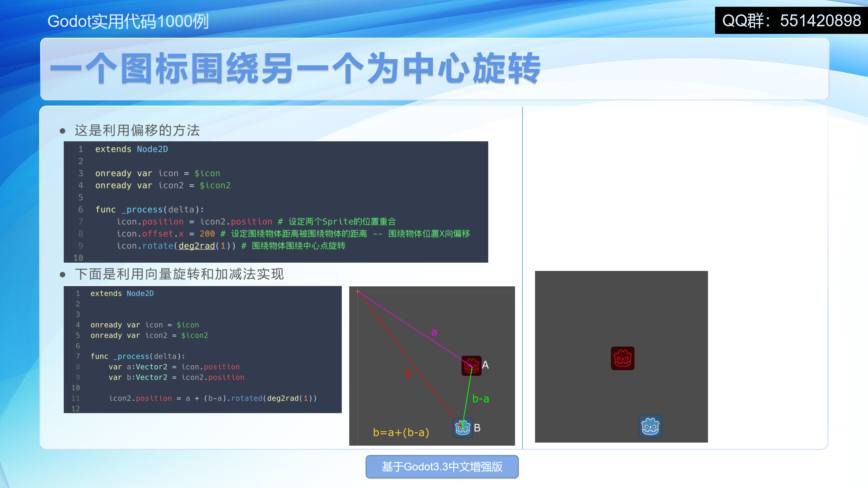Click the 基于Godot3.3中文增强版 button
The height and width of the screenshot is (488, 868).
point(442,467)
